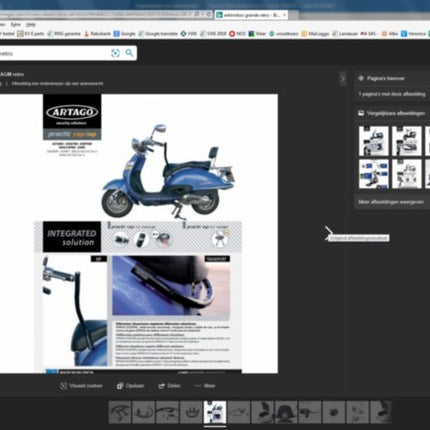
Task: Open the Veronica bookmark
Action: pyautogui.click(x=413, y=34)
